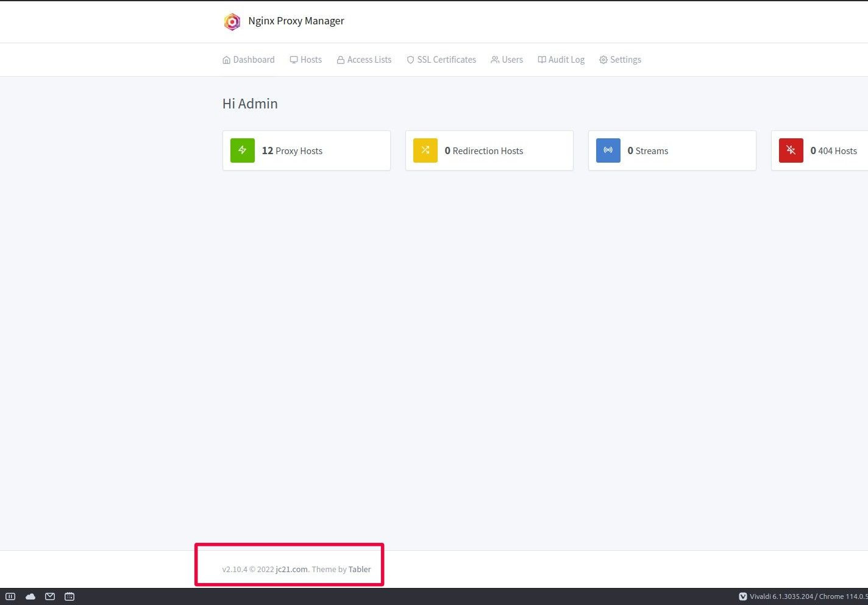Open the Users page

coord(507,60)
